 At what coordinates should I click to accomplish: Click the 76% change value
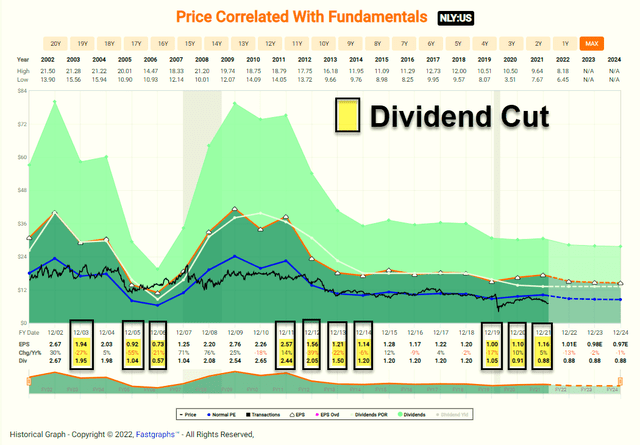tap(209, 353)
